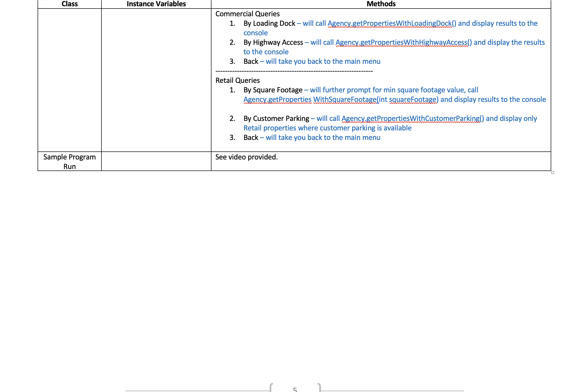Click the 'Commercial Queries' heading text
This screenshot has width=573, height=392.
[247, 14]
